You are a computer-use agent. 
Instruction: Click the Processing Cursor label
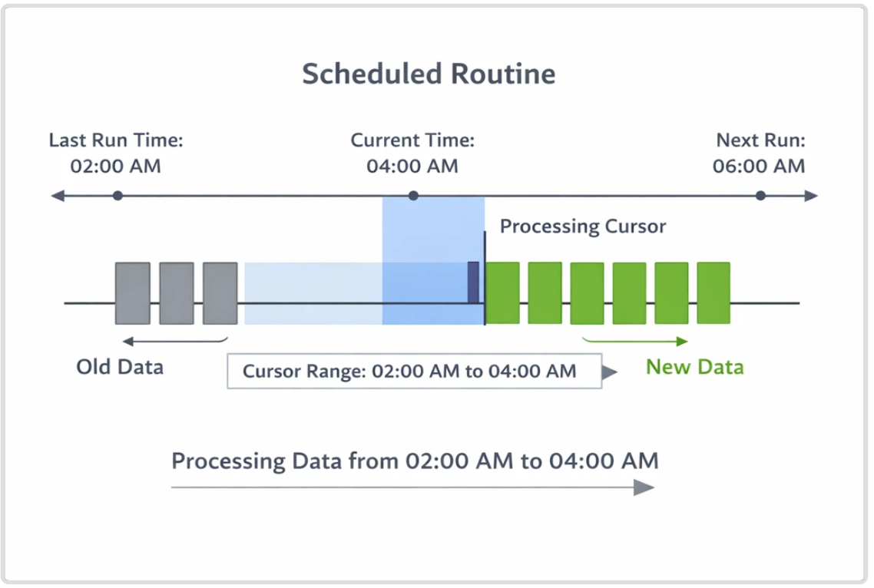click(x=583, y=226)
